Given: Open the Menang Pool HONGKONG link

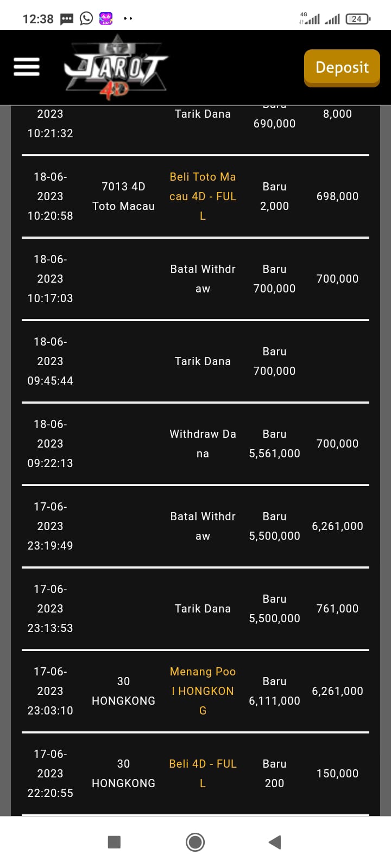Looking at the screenshot, I should point(203,691).
